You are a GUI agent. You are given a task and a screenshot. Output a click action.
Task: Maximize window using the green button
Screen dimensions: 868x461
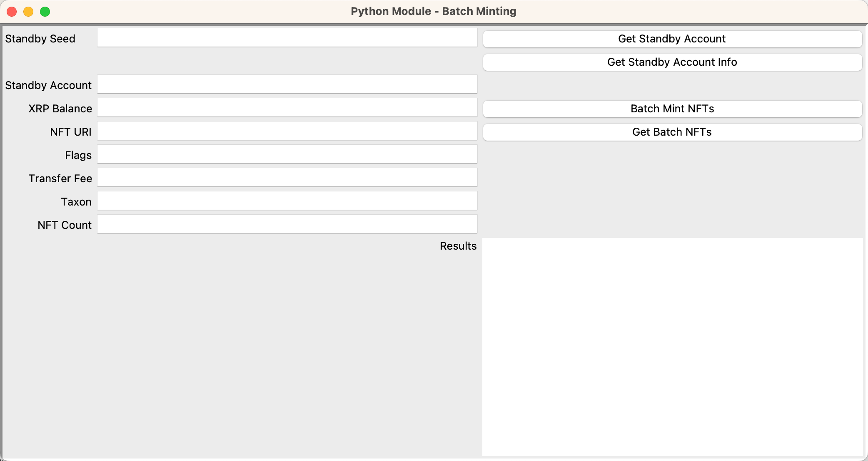pyautogui.click(x=45, y=12)
